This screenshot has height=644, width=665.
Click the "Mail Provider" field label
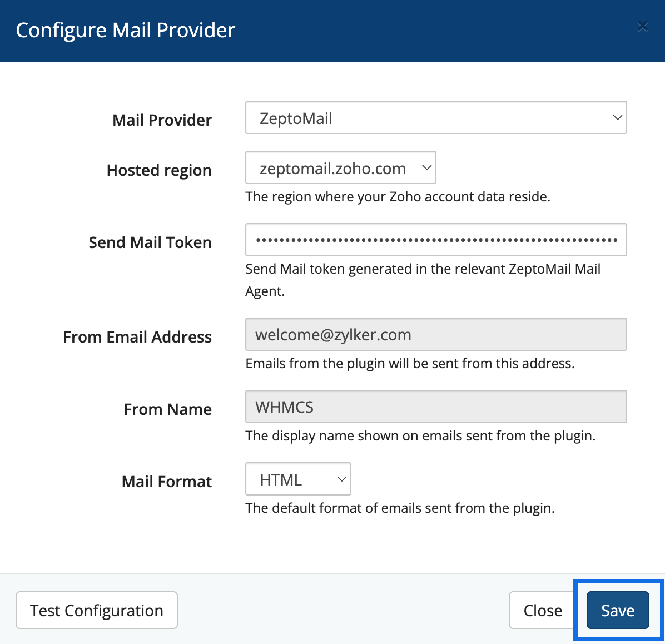click(x=162, y=120)
